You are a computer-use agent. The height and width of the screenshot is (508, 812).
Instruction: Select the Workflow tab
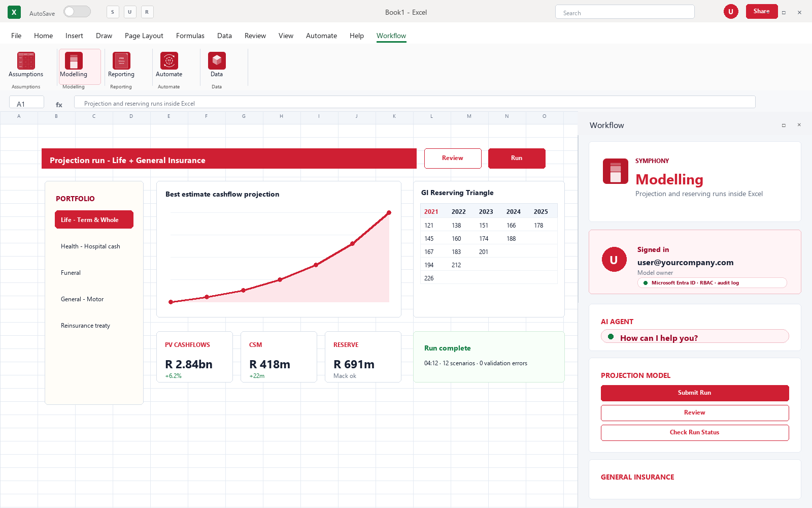(391, 36)
